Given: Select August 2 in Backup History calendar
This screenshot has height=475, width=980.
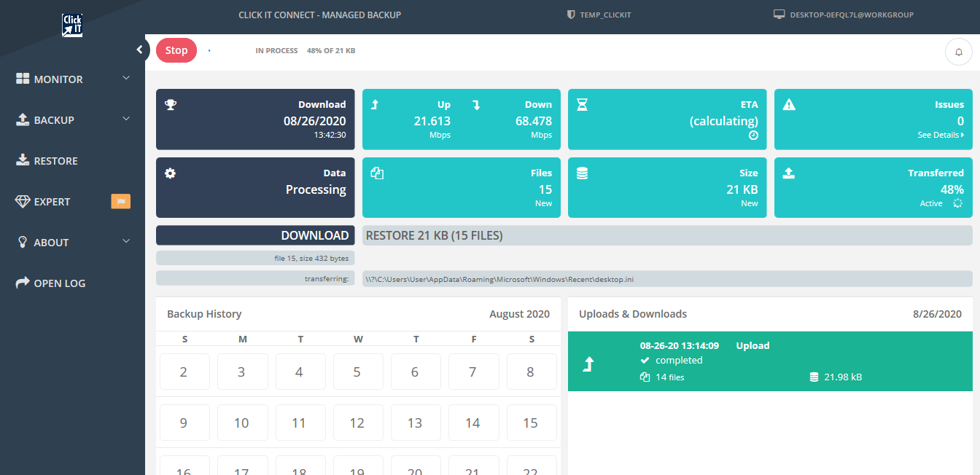Looking at the screenshot, I should [184, 372].
